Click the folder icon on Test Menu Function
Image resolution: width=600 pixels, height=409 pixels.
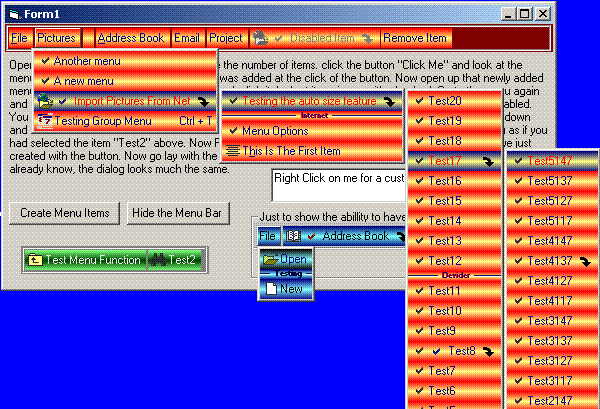[35, 260]
